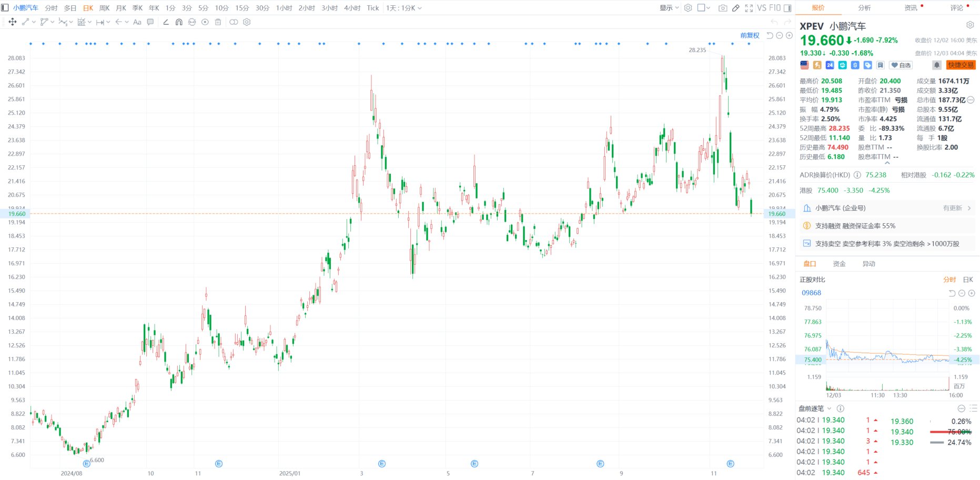Open the 评论 comments tab

(x=956, y=8)
